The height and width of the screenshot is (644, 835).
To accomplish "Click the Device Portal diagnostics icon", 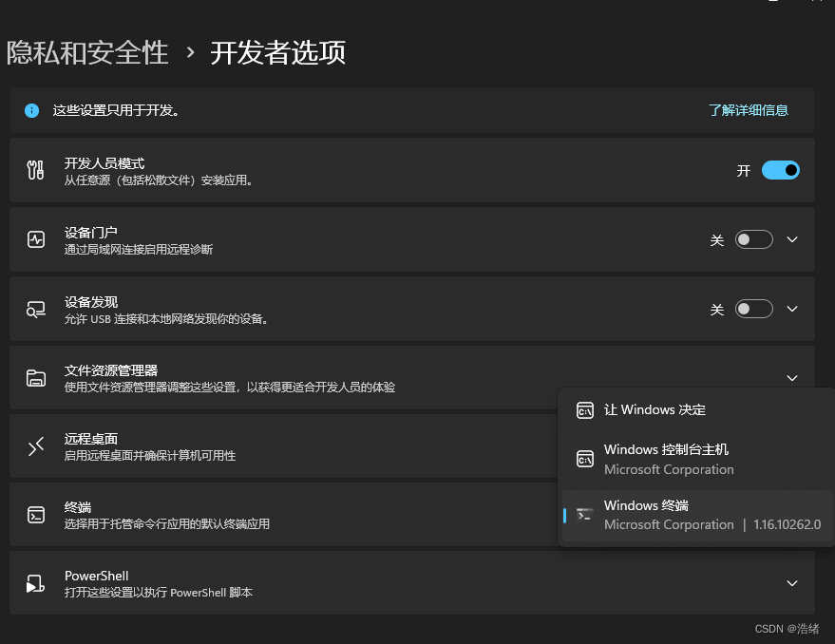I will click(36, 239).
